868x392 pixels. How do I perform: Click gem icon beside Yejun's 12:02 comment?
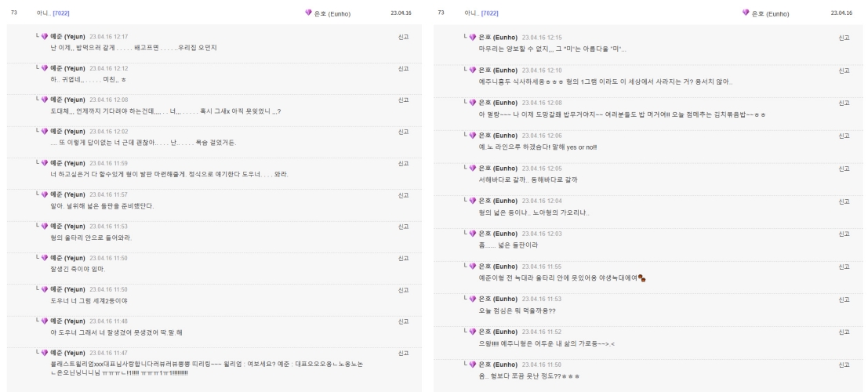coord(44,131)
